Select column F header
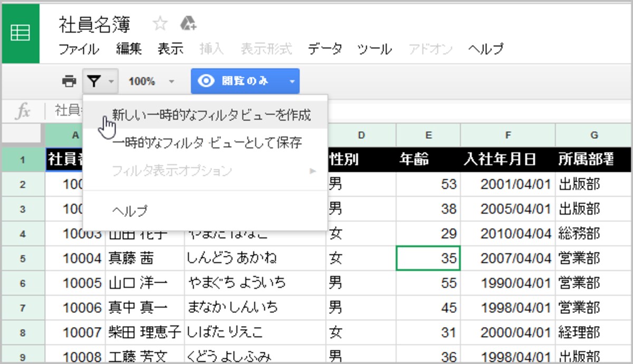The image size is (633, 364). pyautogui.click(x=508, y=135)
